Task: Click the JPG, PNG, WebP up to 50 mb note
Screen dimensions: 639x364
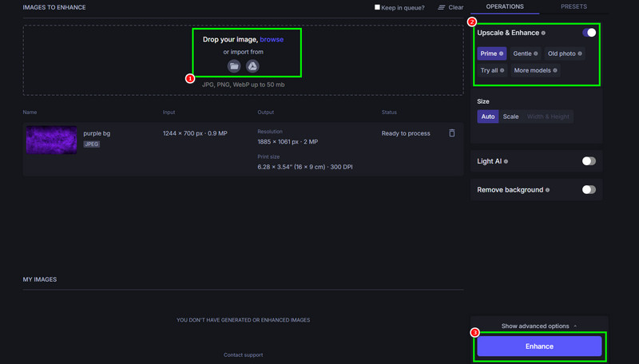Action: click(244, 85)
